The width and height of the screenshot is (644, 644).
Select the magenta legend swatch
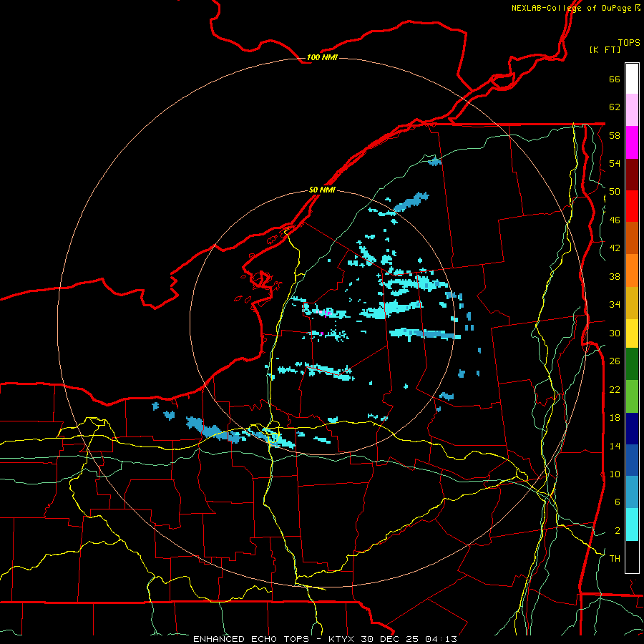pos(632,142)
